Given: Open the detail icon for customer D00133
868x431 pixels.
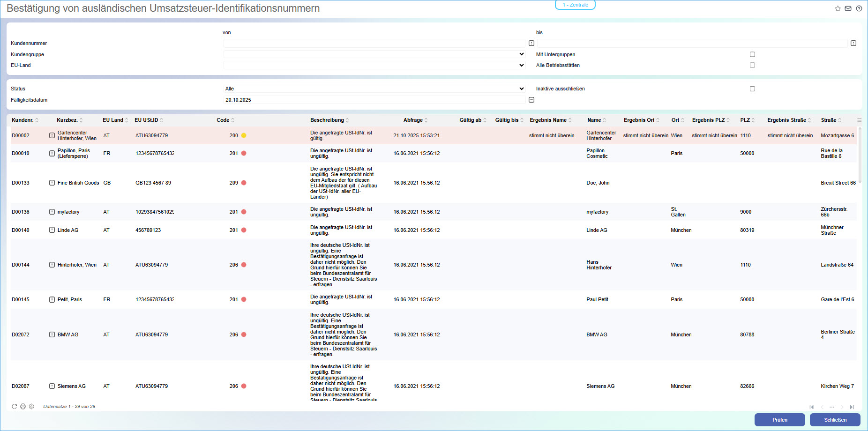Looking at the screenshot, I should [x=52, y=183].
